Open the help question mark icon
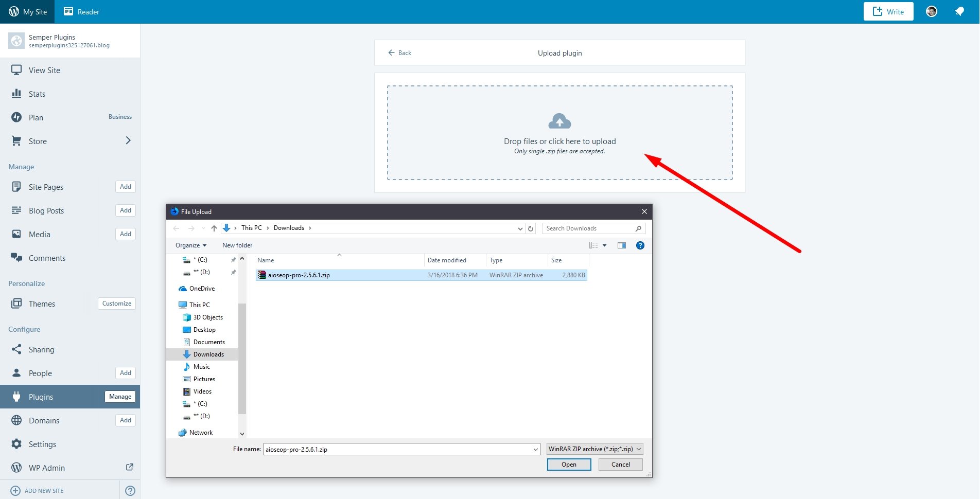 130,491
